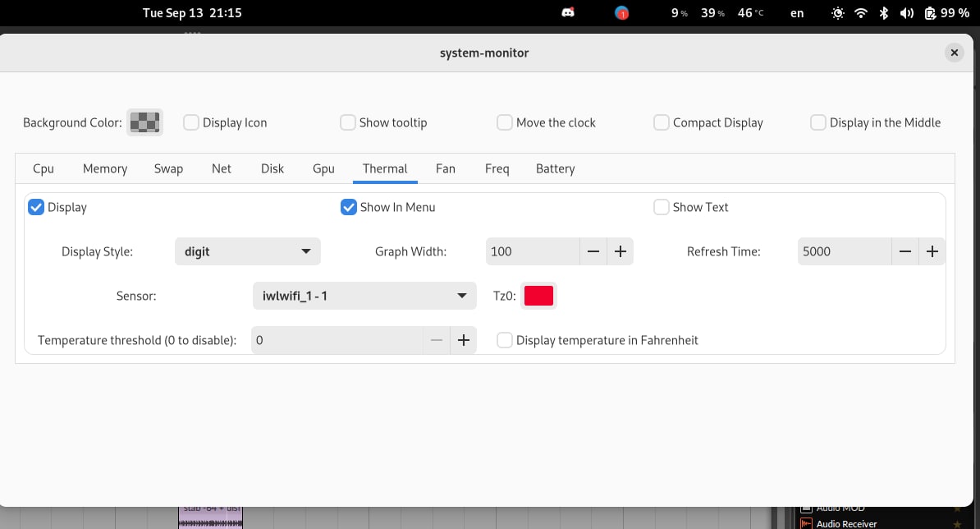The image size is (980, 529).
Task: Decrease Refresh Time with minus button
Action: pos(905,251)
